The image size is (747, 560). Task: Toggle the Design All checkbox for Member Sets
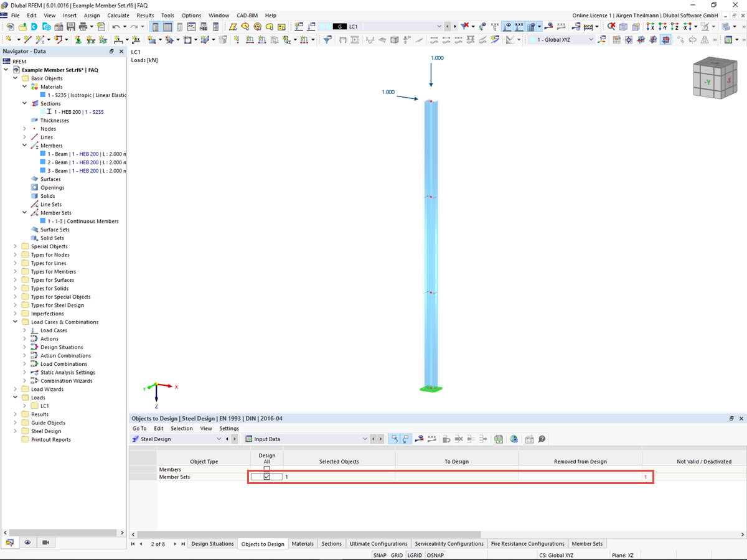pos(266,477)
